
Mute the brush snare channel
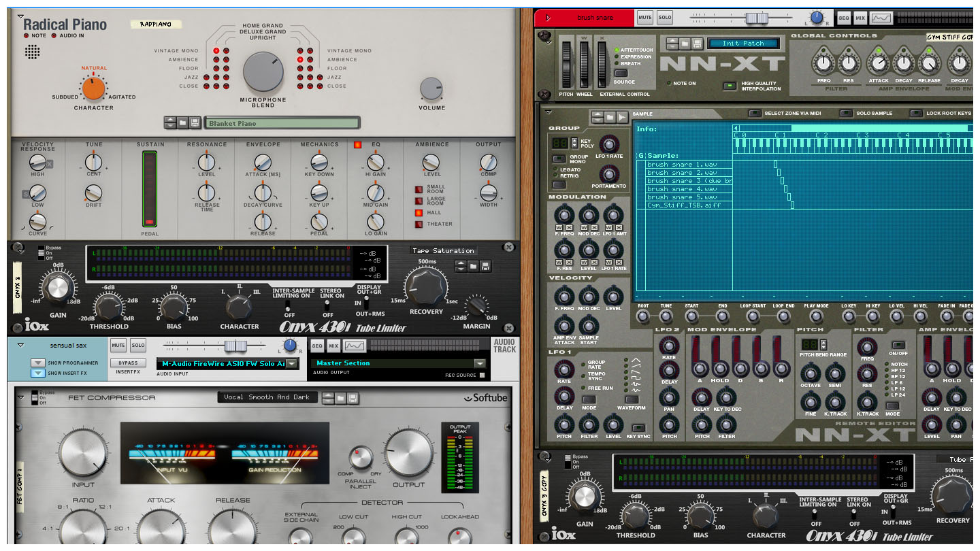point(644,18)
